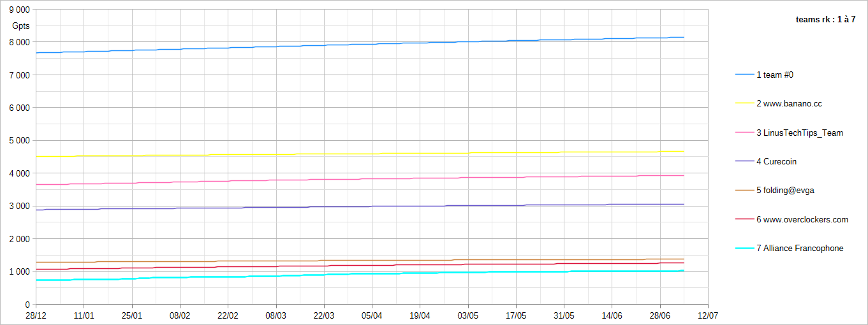
Task: Click the chart title teams rk : 1 à 7
Action: coord(826,20)
